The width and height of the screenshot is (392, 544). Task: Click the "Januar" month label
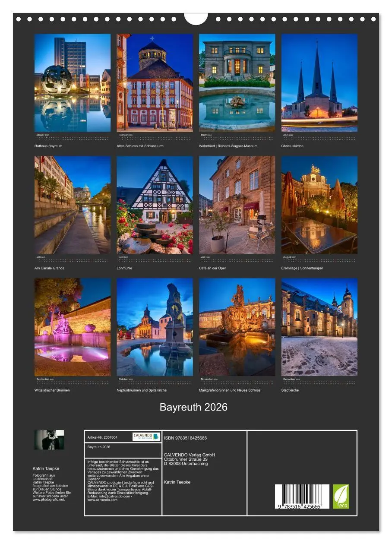pos(41,135)
